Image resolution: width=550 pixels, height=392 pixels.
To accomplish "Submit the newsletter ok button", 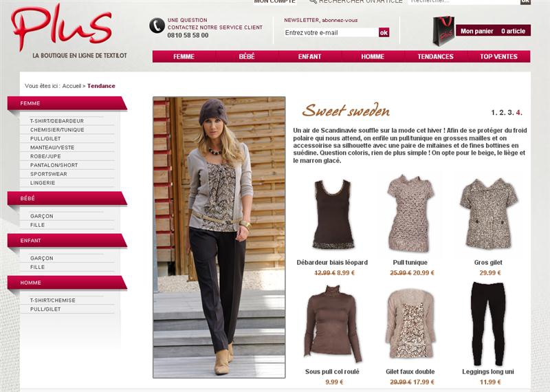I will coord(384,32).
